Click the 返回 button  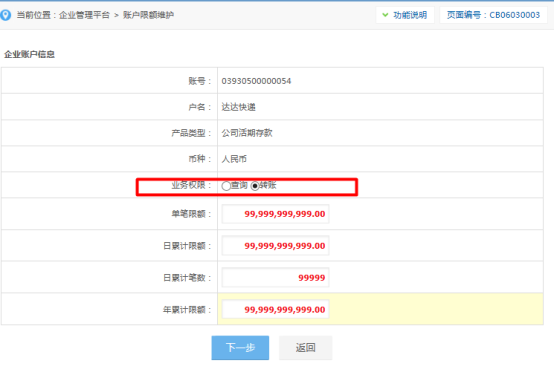306,348
